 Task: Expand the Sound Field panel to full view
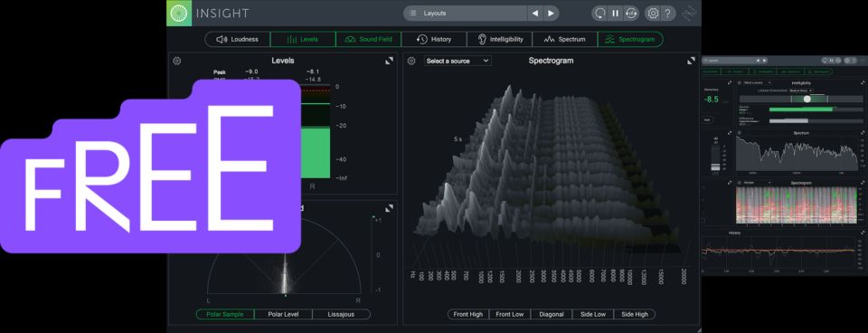(x=389, y=208)
